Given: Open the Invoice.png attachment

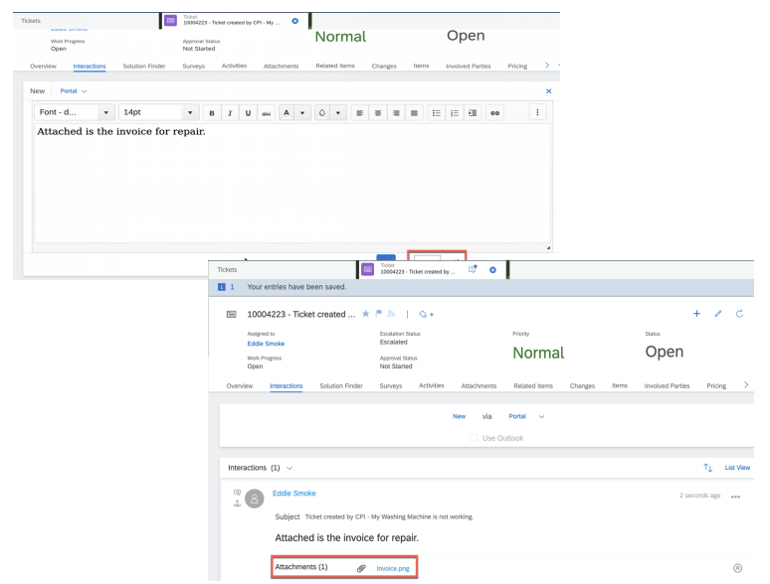Looking at the screenshot, I should [x=392, y=568].
